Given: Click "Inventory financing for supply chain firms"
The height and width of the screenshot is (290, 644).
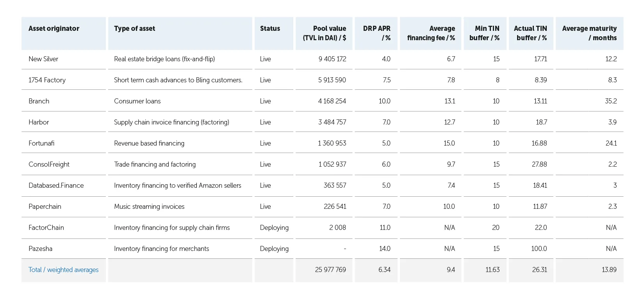Looking at the screenshot, I should (x=172, y=228).
